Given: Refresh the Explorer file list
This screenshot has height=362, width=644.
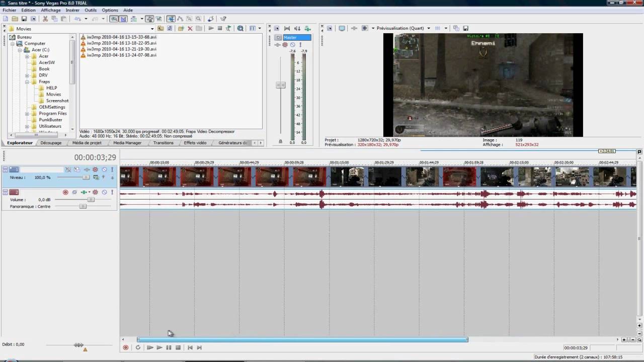Looking at the screenshot, I should point(170,28).
